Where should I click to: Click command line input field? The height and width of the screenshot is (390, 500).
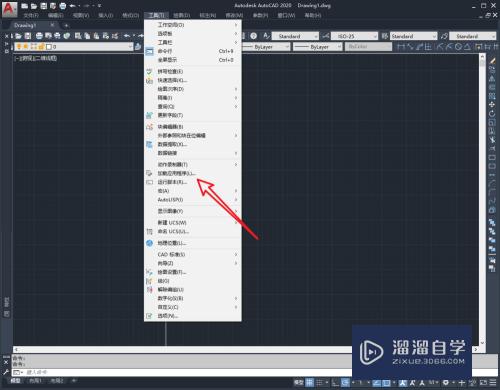pyautogui.click(x=187, y=372)
